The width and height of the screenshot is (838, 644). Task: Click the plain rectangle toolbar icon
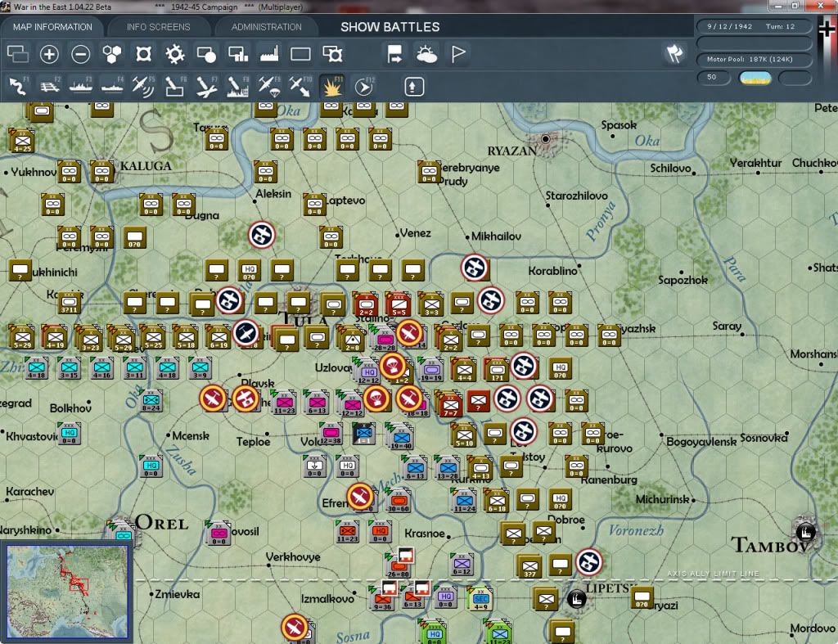tap(300, 54)
